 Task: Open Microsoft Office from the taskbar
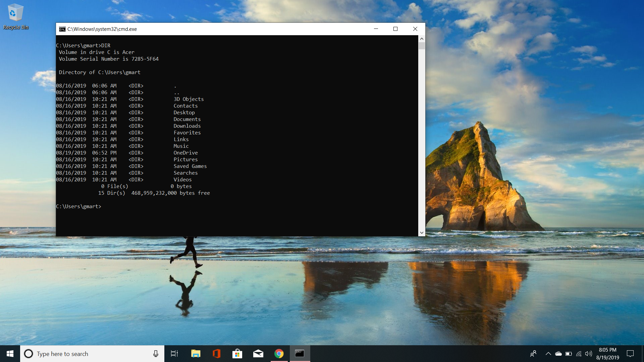(216, 354)
